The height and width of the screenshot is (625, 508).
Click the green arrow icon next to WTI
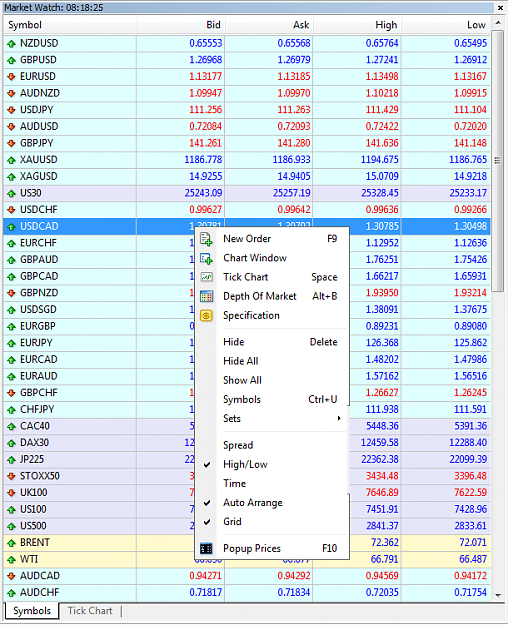11,560
